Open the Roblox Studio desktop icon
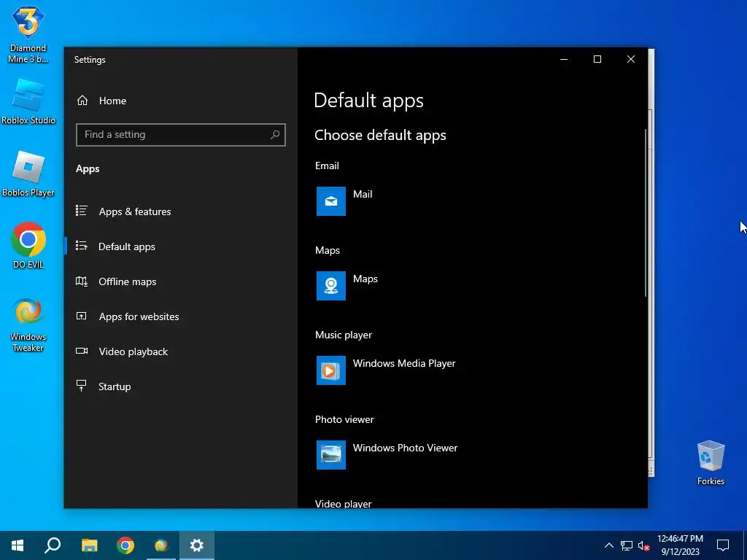Viewport: 747px width, 560px height. pyautogui.click(x=28, y=102)
